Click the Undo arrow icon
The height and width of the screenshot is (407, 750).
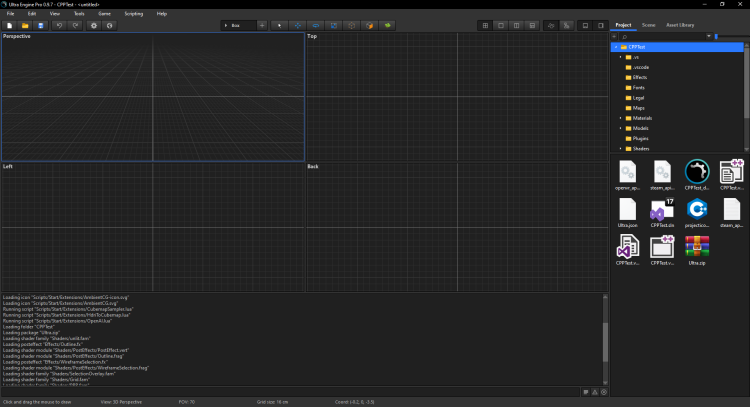[x=60, y=25]
